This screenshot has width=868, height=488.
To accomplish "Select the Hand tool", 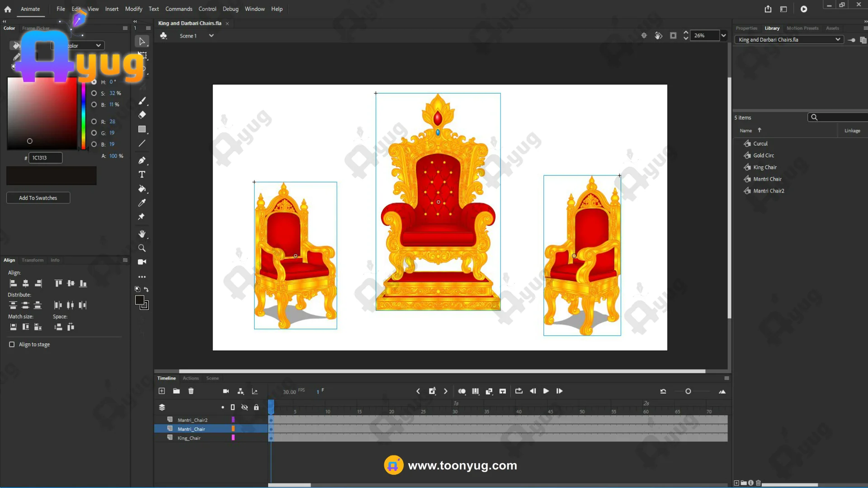I will [x=142, y=234].
